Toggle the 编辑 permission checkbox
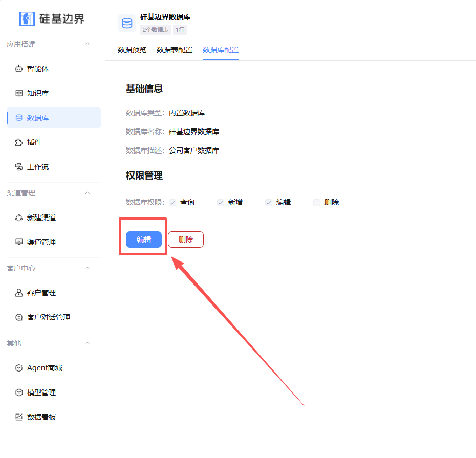Viewport: 476px width, 458px height. 269,203
